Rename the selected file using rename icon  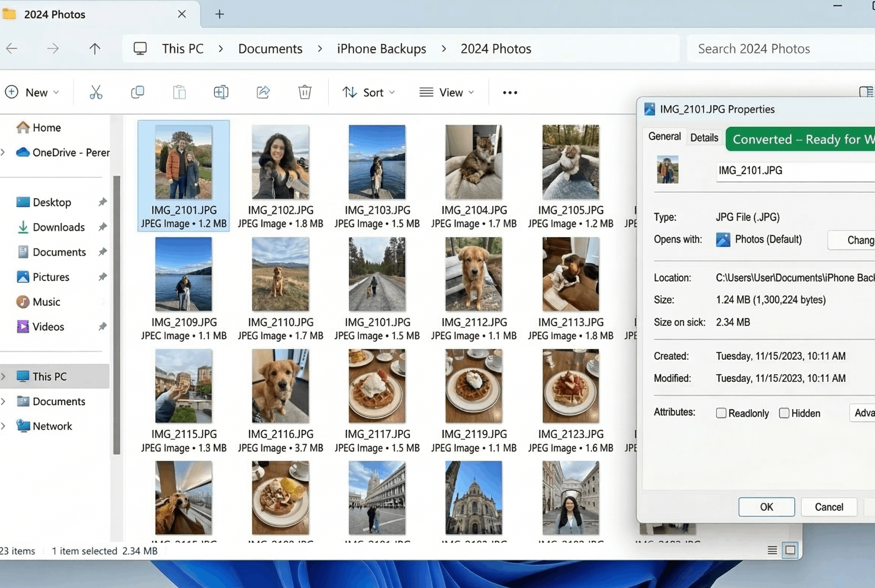pyautogui.click(x=221, y=92)
